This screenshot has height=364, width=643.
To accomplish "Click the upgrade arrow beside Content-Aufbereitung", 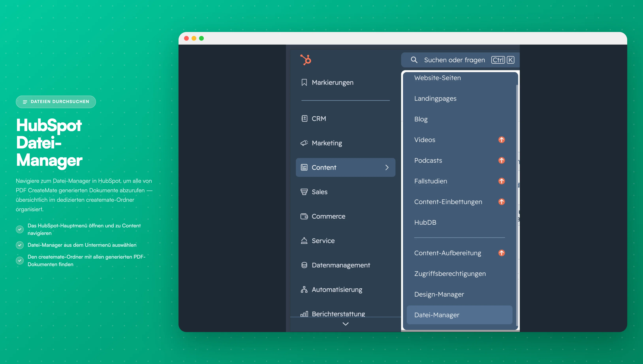I will (501, 253).
